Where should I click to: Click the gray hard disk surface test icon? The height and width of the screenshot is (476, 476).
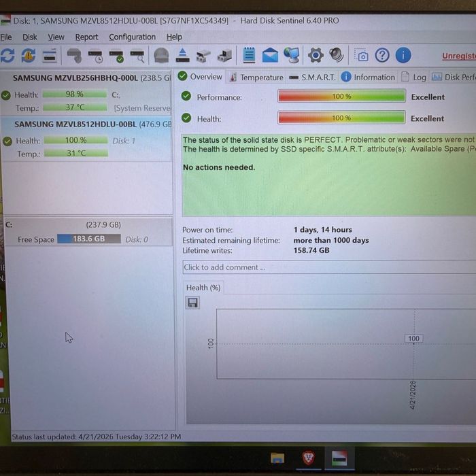(74, 56)
